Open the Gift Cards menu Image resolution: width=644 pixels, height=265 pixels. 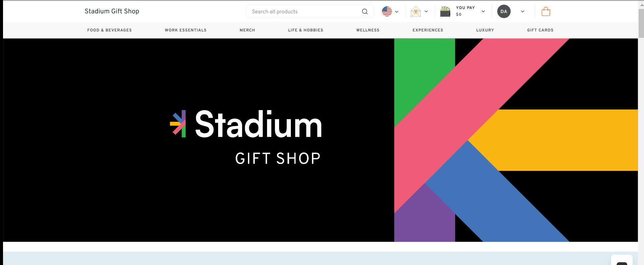(x=540, y=30)
